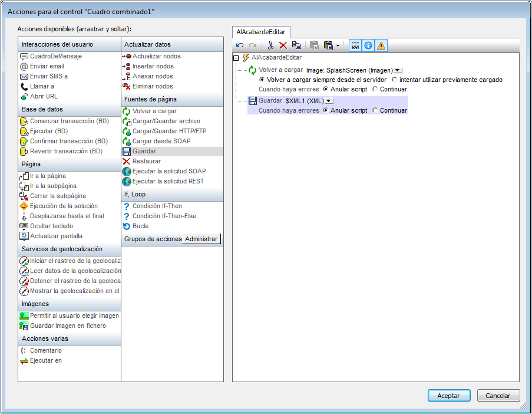Screen dimensions: 532x414
Task: Select the Cargar desde SOAP action
Action: 157,142
